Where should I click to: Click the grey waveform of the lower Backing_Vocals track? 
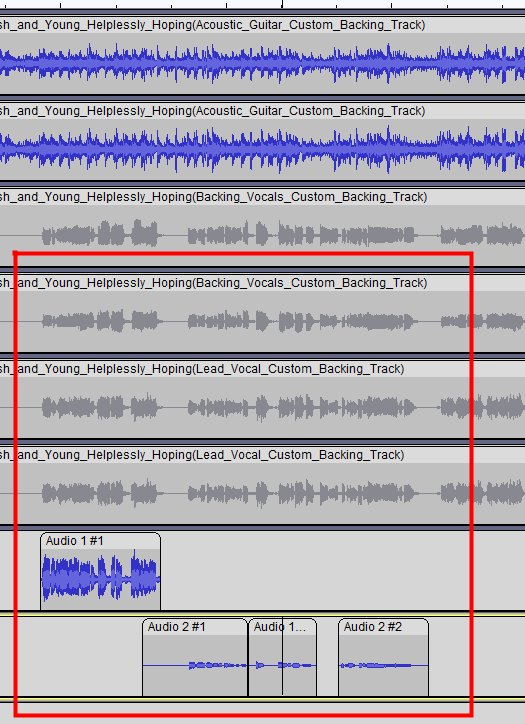(x=262, y=321)
